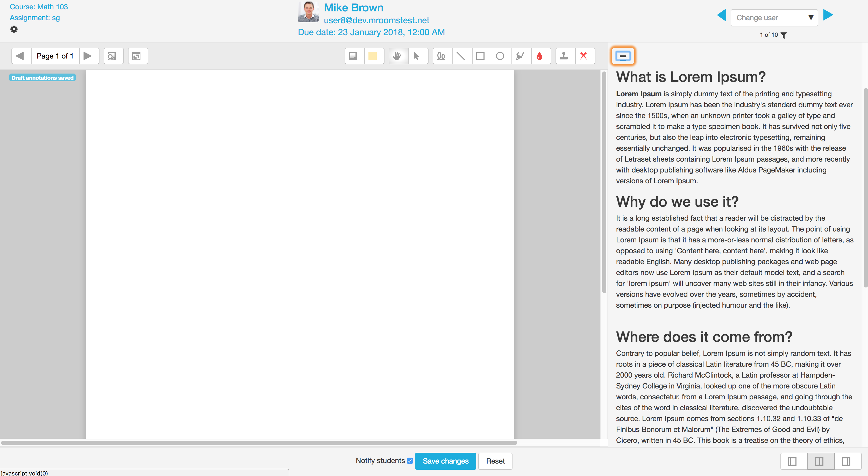
Task: Select the Drag (hand) tool
Action: click(x=398, y=56)
